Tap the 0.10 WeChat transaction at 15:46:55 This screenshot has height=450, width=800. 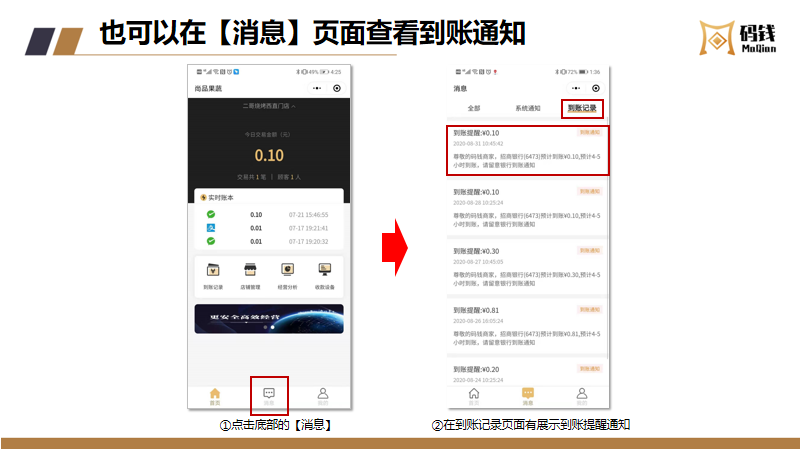[268, 214]
